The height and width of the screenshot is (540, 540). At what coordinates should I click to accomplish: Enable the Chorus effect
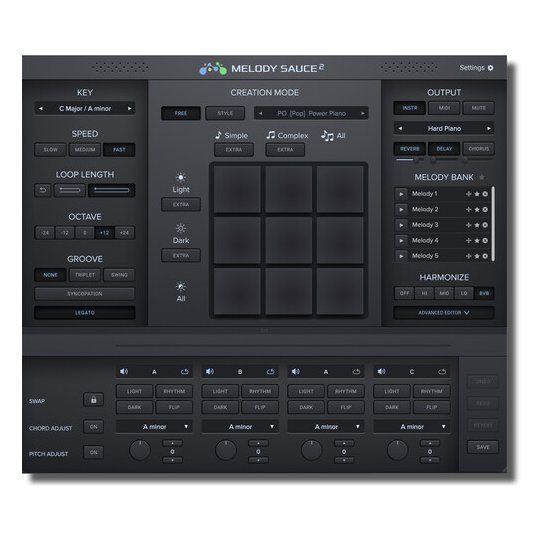tap(478, 149)
